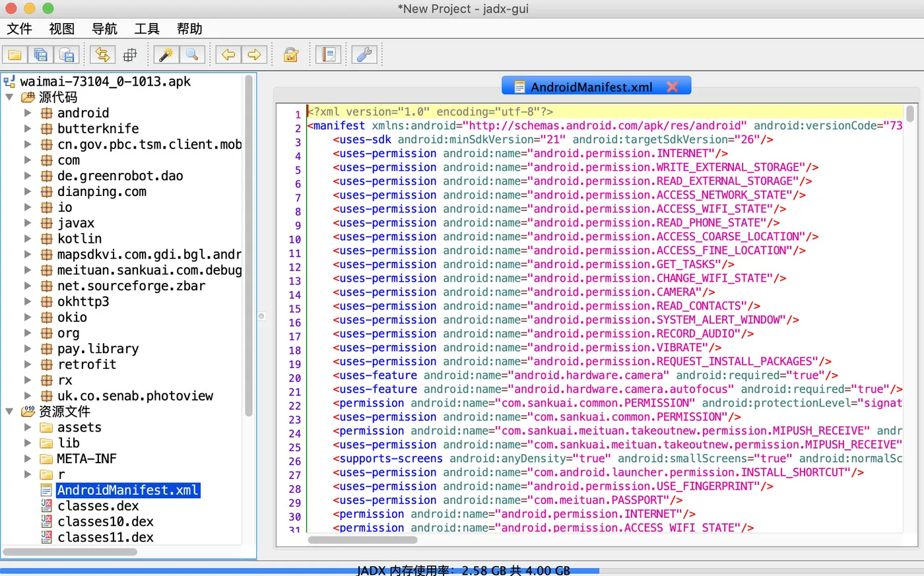Screen dimensions: 924x576
Task: Expand the lib folder arrow
Action: pos(28,443)
